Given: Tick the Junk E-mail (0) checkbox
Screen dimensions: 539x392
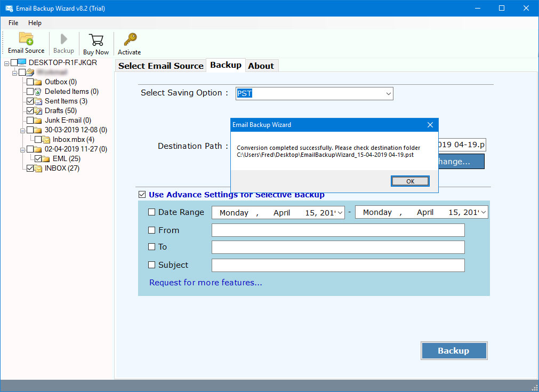Looking at the screenshot, I should (30, 121).
